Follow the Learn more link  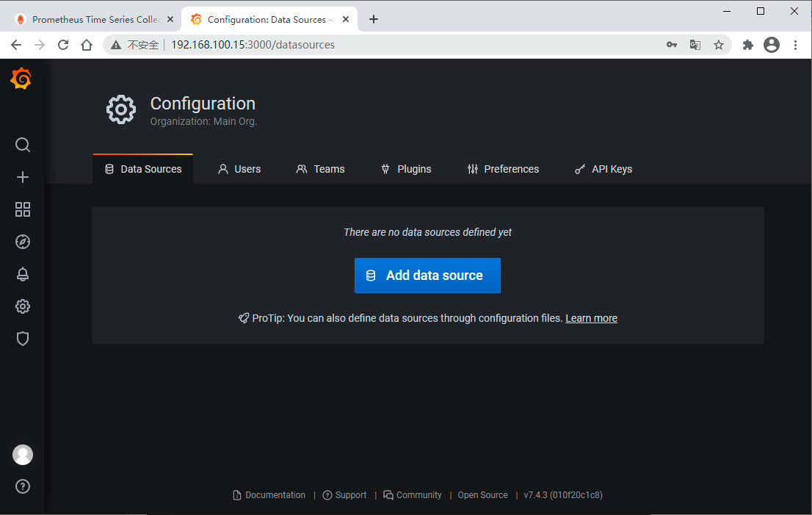pos(591,318)
